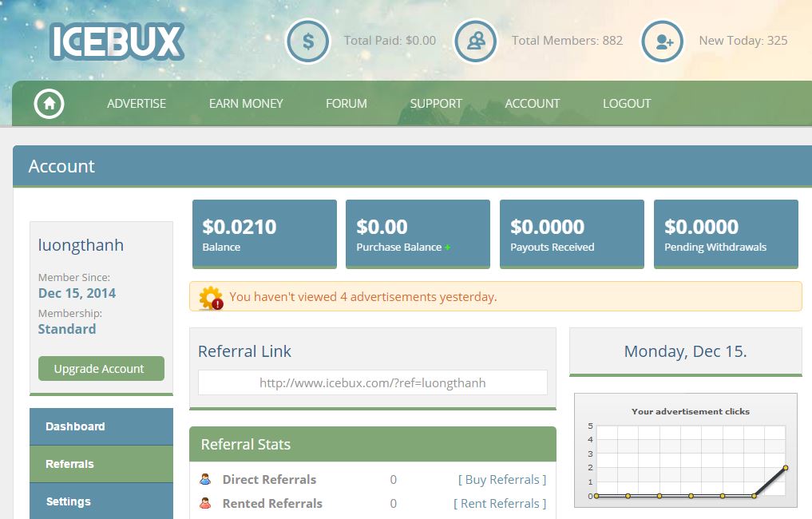The height and width of the screenshot is (519, 812).
Task: Click the 'Dec 15, 2014' member date
Action: point(77,293)
